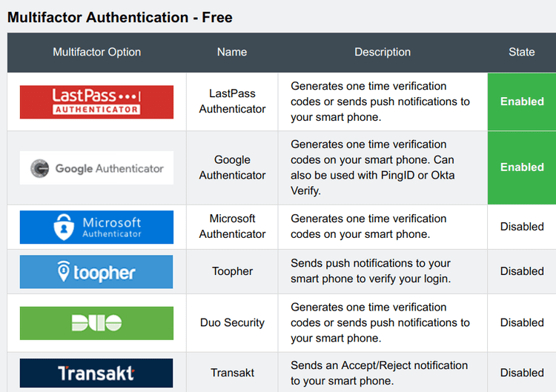The height and width of the screenshot is (392, 556).
Task: Click the Duo Security Disabled state cell
Action: [x=522, y=323]
